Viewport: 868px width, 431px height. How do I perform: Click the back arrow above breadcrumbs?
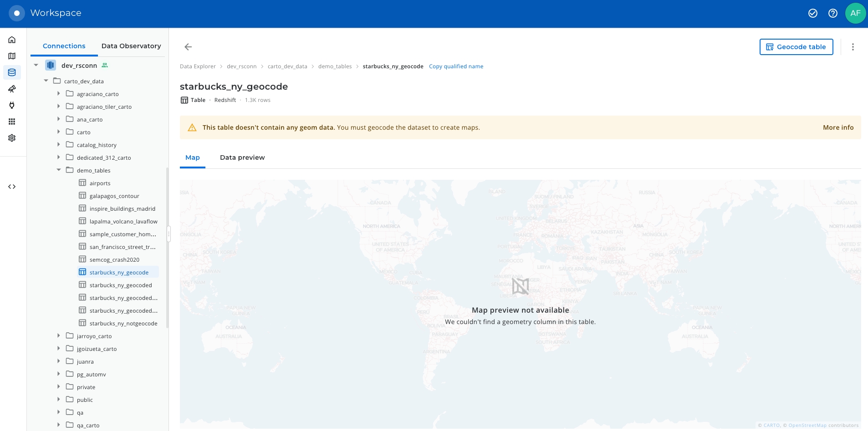point(188,47)
